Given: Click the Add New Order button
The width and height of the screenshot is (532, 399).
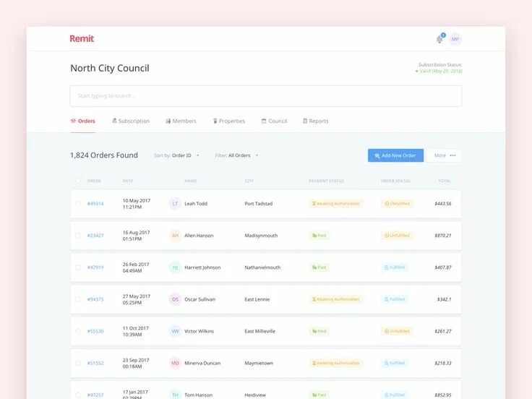Looking at the screenshot, I should point(395,155).
